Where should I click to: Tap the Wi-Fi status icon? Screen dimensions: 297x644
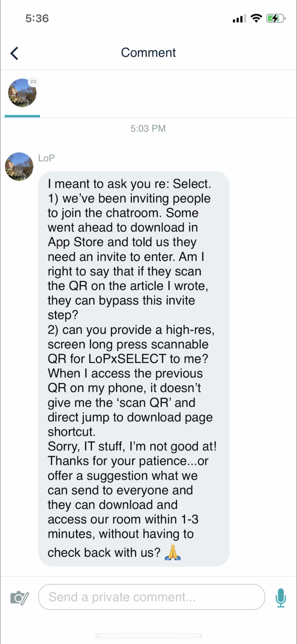coord(256,18)
